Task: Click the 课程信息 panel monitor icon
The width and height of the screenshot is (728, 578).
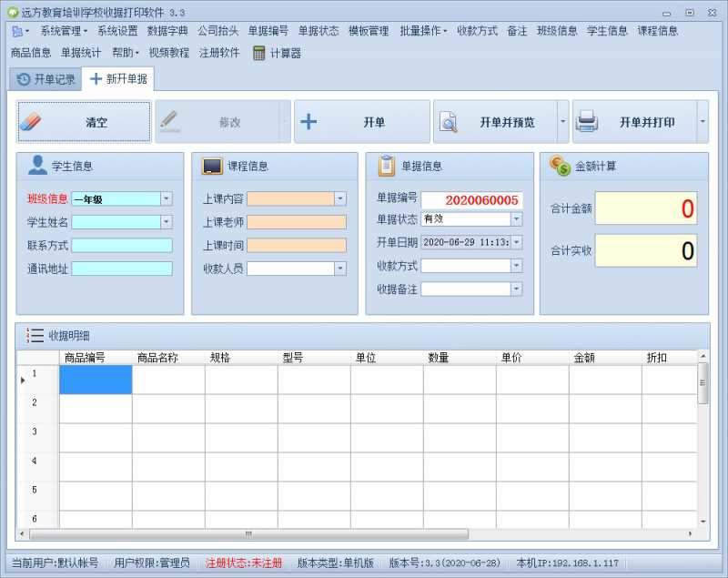Action: pyautogui.click(x=212, y=164)
